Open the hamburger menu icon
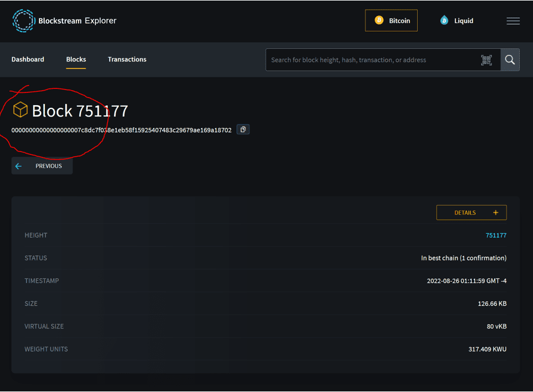The image size is (533, 392). click(513, 21)
